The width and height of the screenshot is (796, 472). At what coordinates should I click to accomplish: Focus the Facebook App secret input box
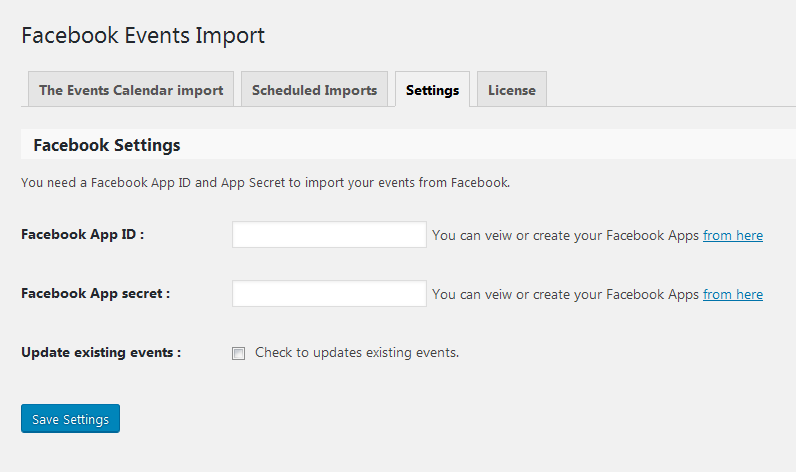click(x=329, y=294)
